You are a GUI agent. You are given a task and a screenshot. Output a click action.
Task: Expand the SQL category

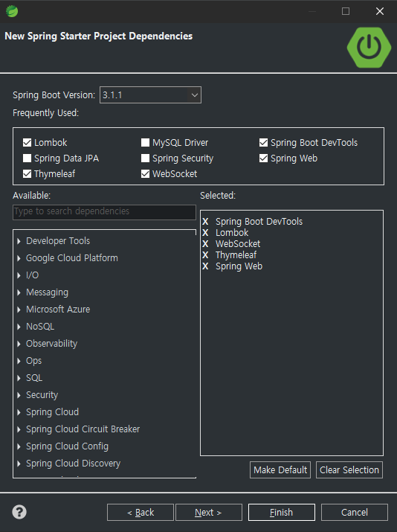pos(19,378)
